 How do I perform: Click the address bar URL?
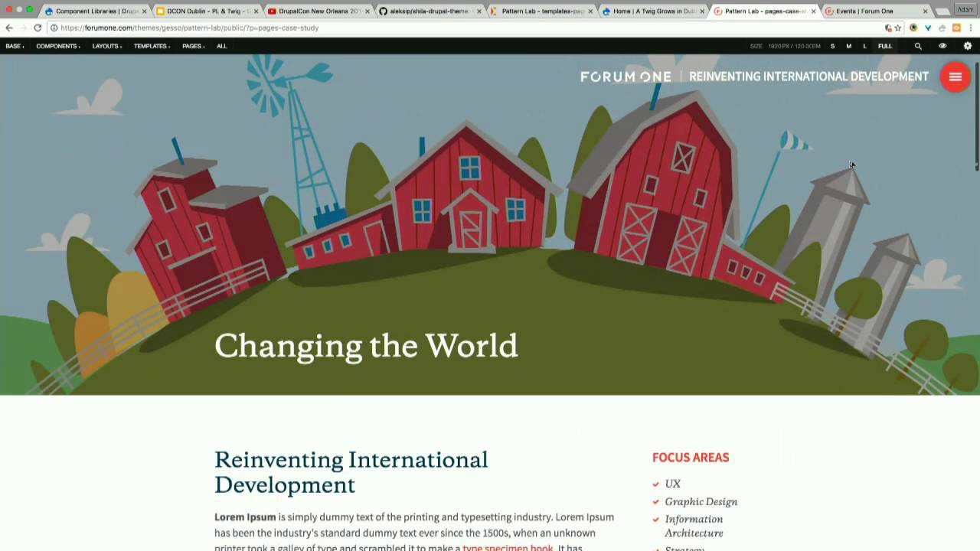coord(190,28)
